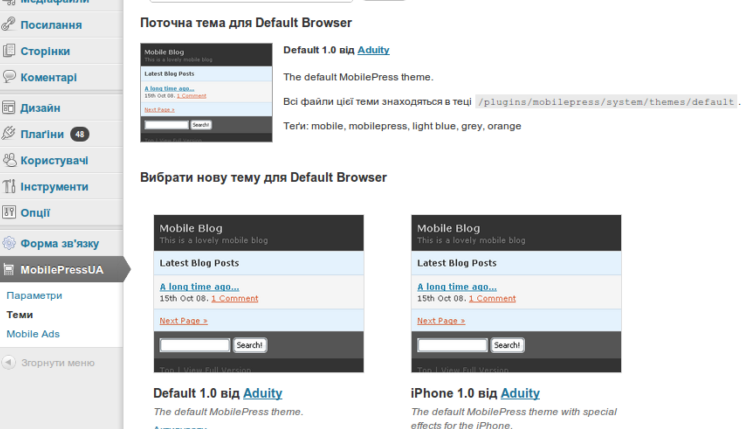
Task: Click the Форма зв'язку gear icon
Action: 9,243
